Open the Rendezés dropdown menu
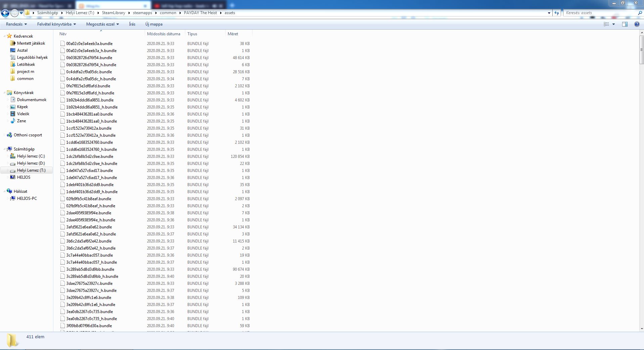Viewport: 644px width, 350px height. [x=16, y=24]
